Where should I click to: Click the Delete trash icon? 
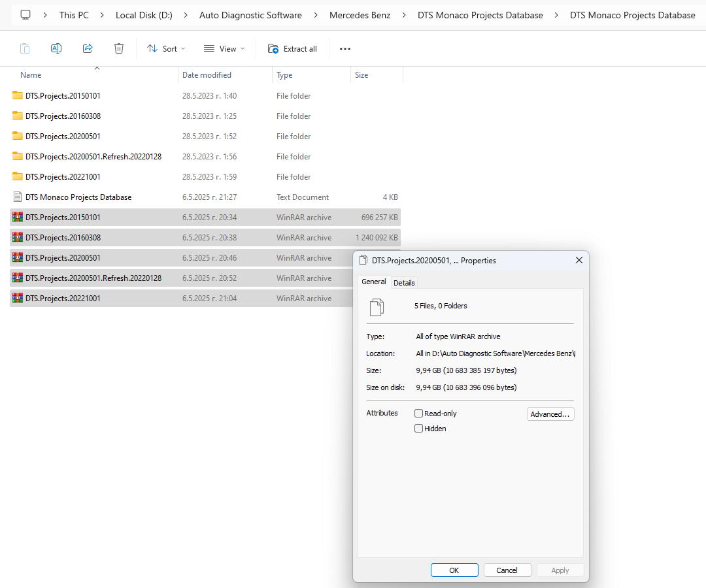pyautogui.click(x=119, y=48)
